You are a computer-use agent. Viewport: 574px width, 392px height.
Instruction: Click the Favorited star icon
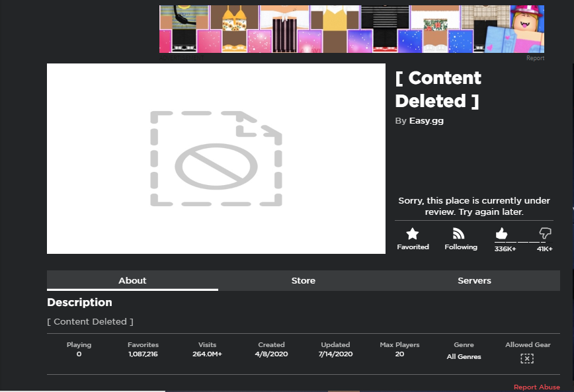(413, 233)
